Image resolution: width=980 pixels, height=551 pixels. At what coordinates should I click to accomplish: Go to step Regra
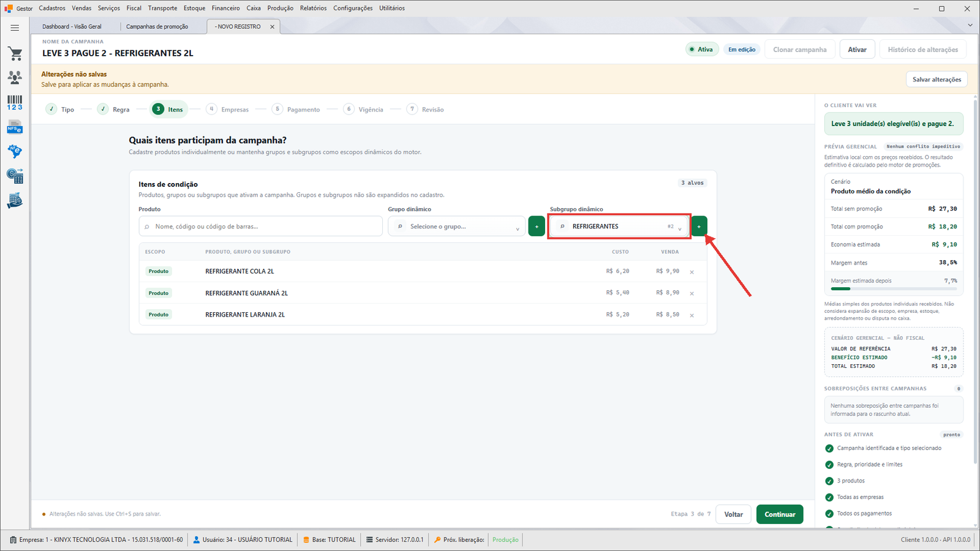[113, 110]
